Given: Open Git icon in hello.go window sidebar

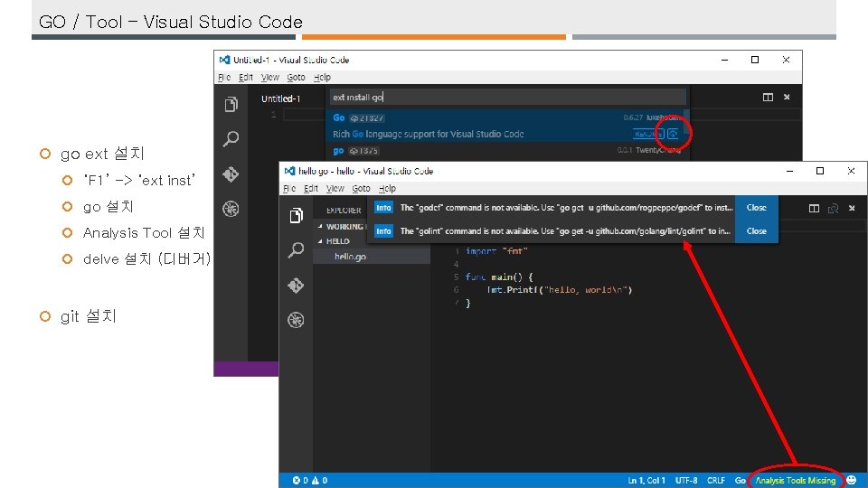Looking at the screenshot, I should [x=296, y=286].
